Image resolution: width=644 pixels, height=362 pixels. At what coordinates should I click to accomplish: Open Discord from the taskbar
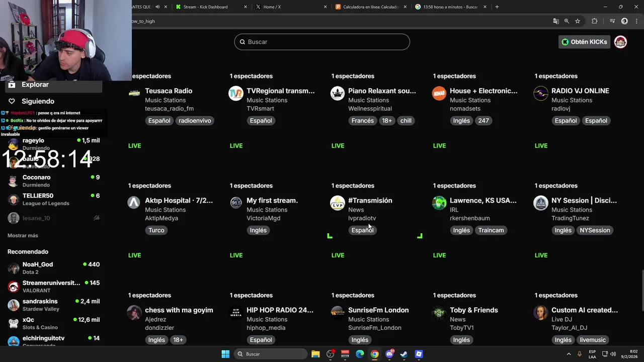point(389,354)
